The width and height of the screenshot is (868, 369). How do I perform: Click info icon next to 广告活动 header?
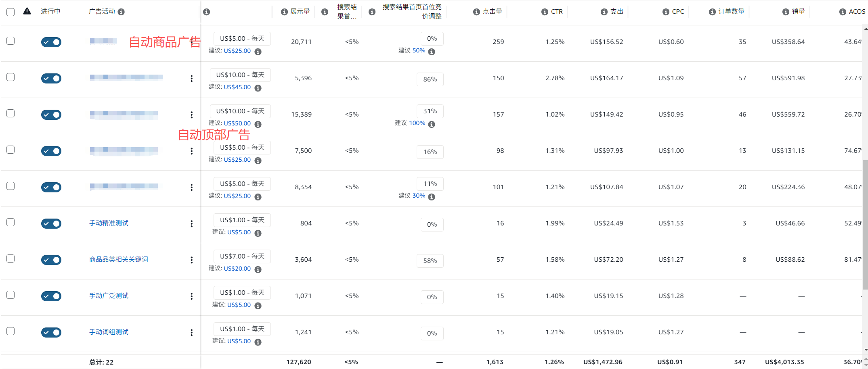[x=121, y=12]
